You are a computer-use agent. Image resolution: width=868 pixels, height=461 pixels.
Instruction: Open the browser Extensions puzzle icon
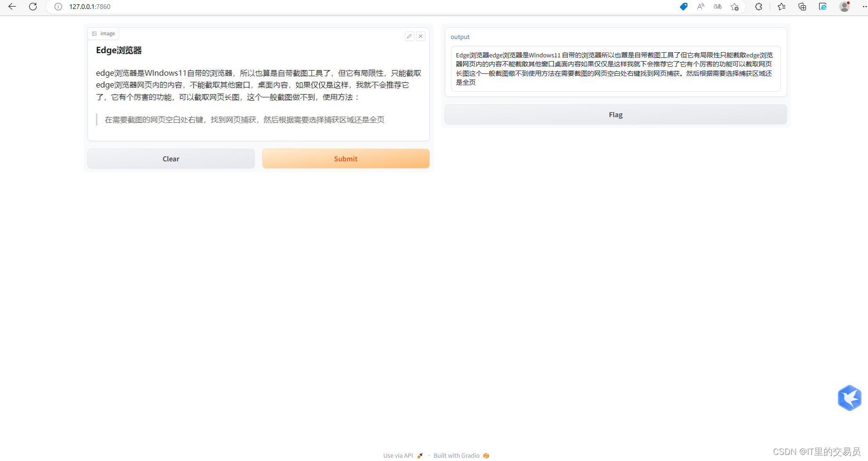(x=758, y=7)
